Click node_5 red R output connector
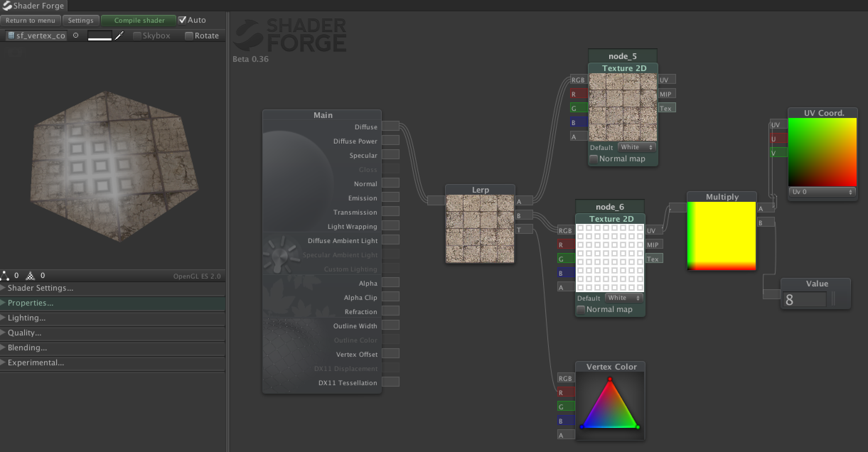The image size is (868, 452). tap(579, 94)
